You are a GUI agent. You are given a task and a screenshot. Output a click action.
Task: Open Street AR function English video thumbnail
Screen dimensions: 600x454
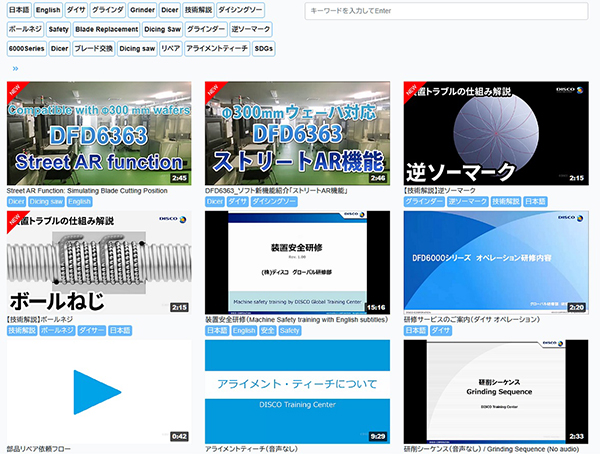pos(99,133)
